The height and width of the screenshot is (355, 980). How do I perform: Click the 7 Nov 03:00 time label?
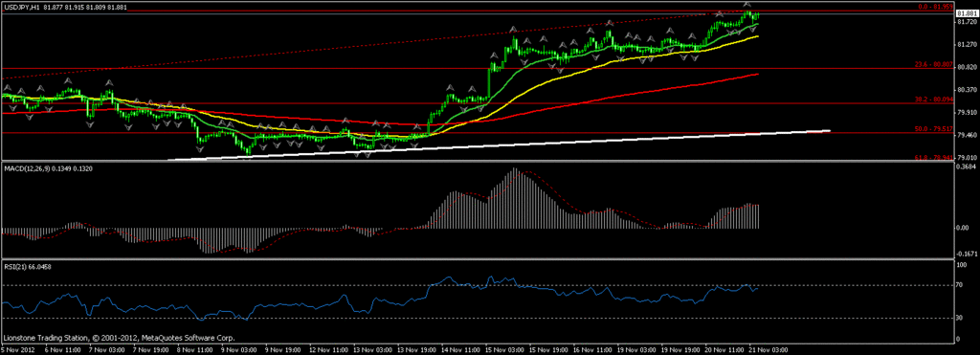pyautogui.click(x=108, y=350)
